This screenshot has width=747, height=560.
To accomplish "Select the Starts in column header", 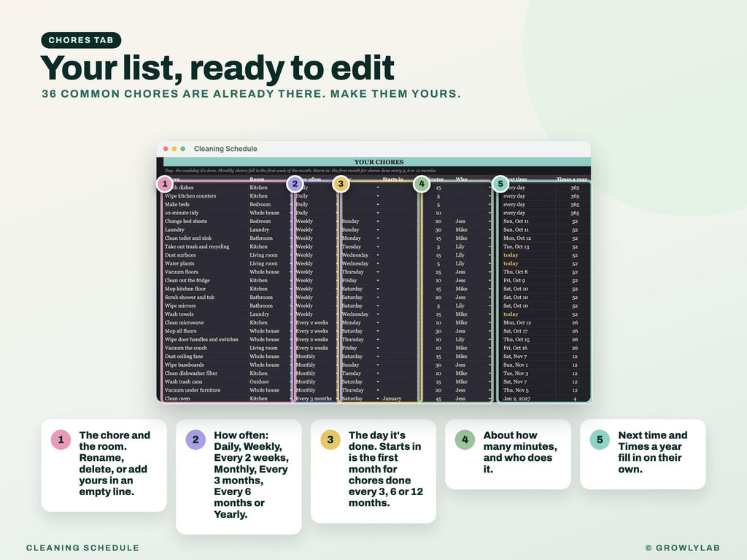I will 392,179.
